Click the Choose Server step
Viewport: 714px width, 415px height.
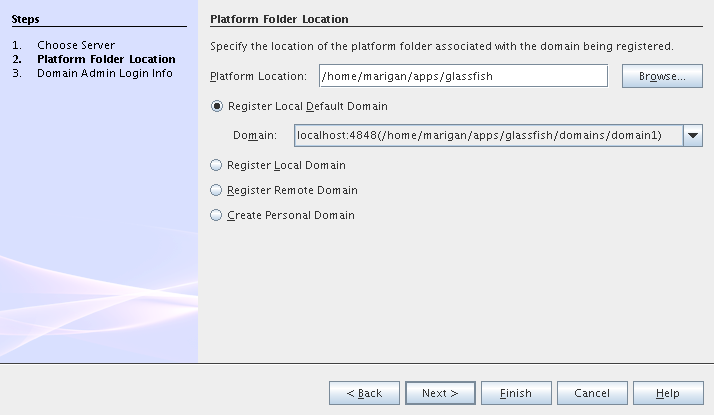point(76,45)
